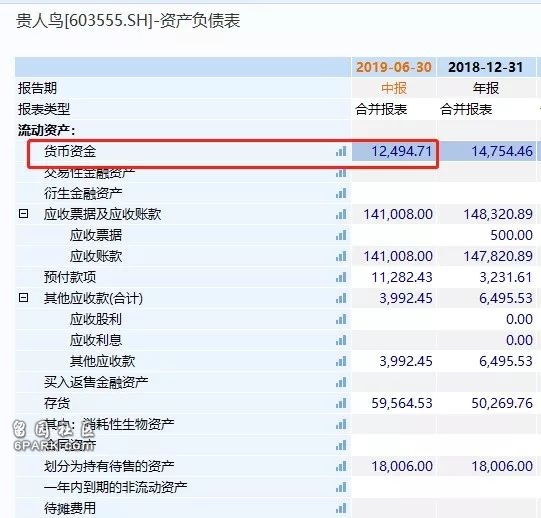Image resolution: width=541 pixels, height=518 pixels.
Task: Collapse the 应收票据及应收账款 group
Action: coord(23,214)
